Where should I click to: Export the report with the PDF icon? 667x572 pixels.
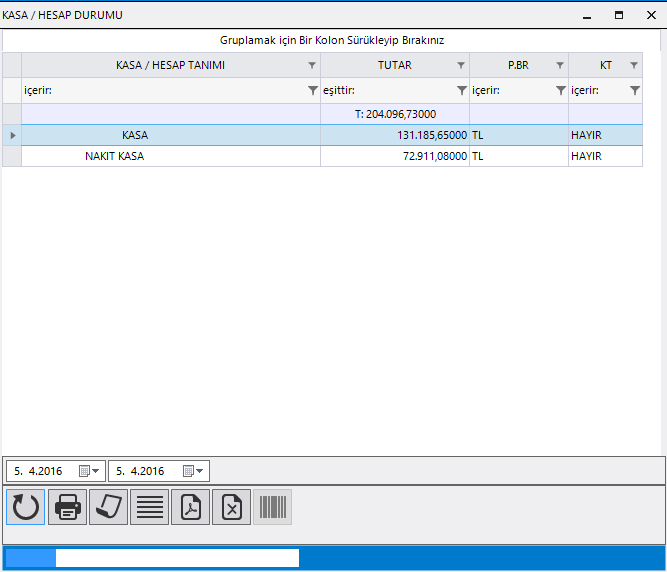190,507
